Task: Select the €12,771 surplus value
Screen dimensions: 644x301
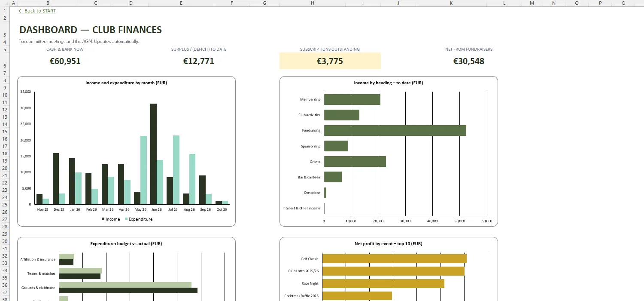Action: click(199, 61)
